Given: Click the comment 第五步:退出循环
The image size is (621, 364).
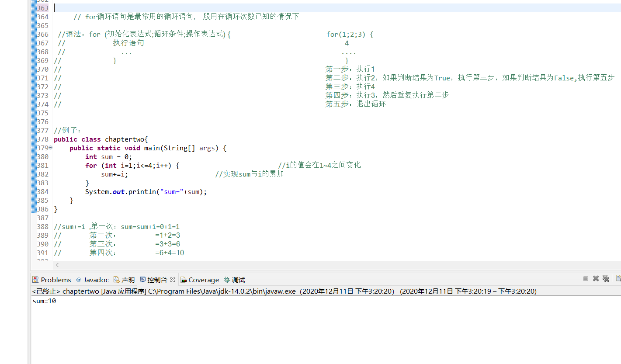Looking at the screenshot, I should coord(356,104).
